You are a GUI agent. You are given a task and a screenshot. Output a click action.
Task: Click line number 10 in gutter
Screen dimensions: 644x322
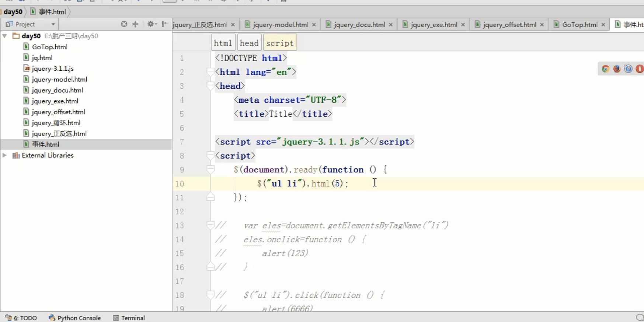coord(180,183)
